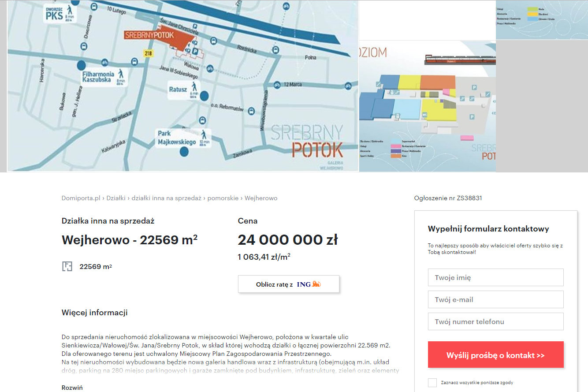Open the shopping gallery floor plan thumbnail

tap(427, 106)
